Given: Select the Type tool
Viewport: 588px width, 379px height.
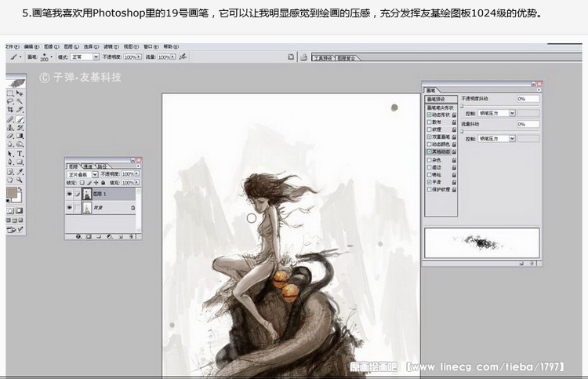Looking at the screenshot, I should 20,154.
